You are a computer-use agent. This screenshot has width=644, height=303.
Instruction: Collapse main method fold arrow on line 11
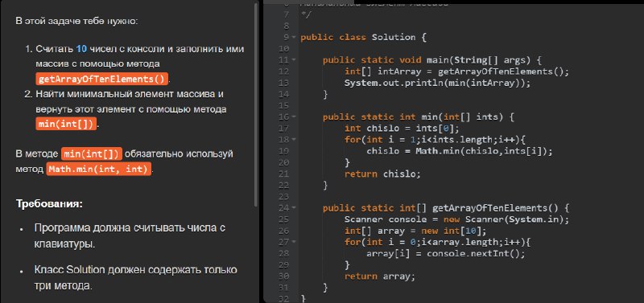pos(294,60)
